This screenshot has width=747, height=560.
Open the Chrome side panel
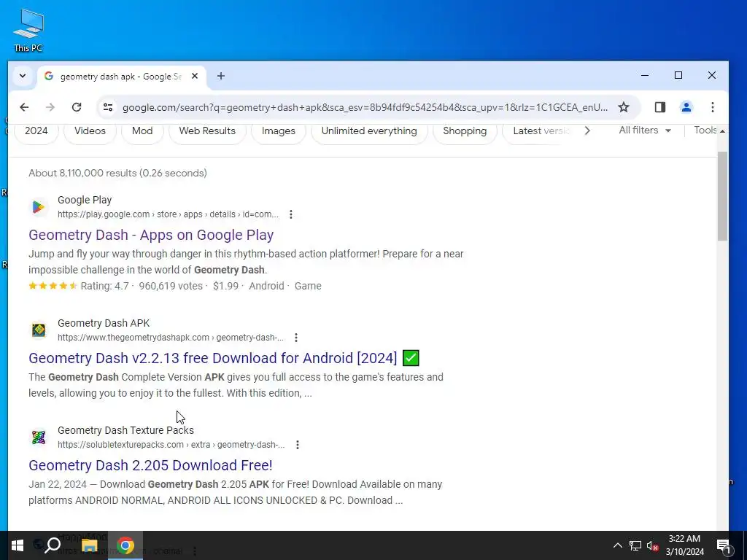659,107
